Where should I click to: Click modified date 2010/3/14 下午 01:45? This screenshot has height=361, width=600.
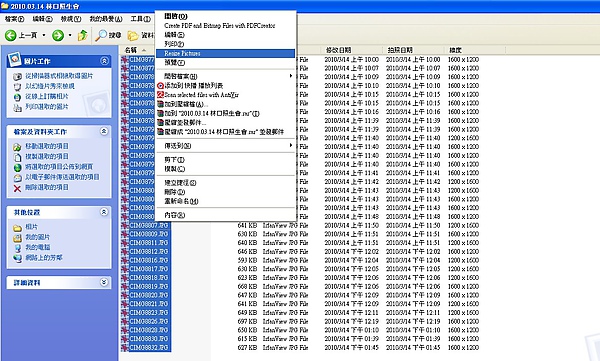pyautogui.click(x=352, y=348)
